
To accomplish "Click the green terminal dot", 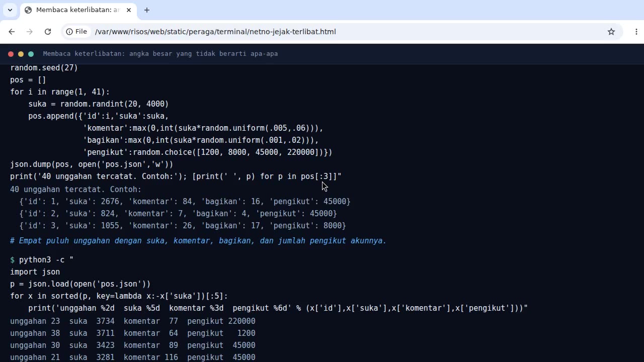I will [31, 54].
